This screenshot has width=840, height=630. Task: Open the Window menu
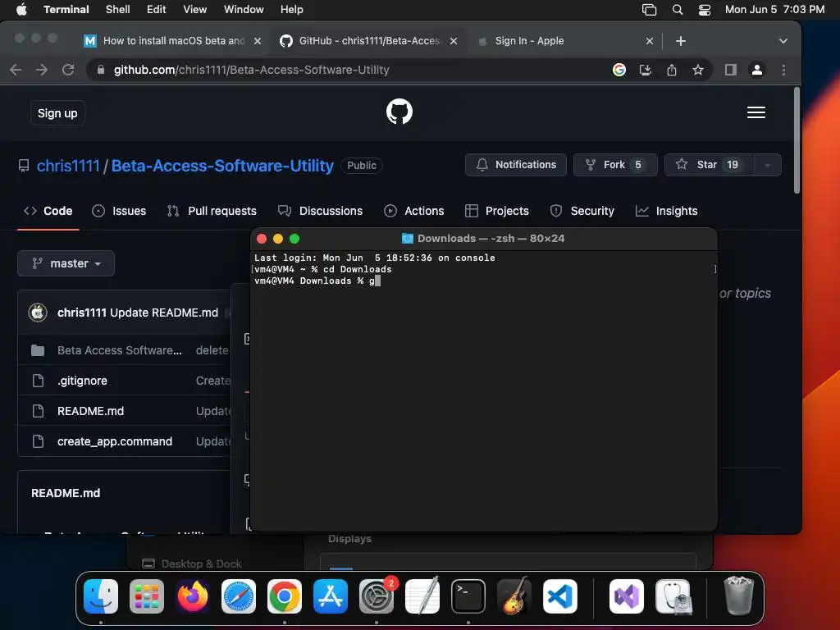click(244, 10)
